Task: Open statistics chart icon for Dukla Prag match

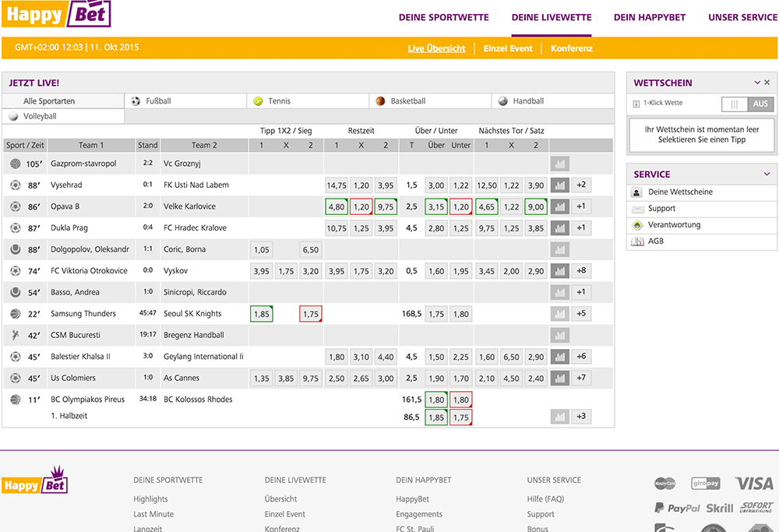Action: coord(559,228)
